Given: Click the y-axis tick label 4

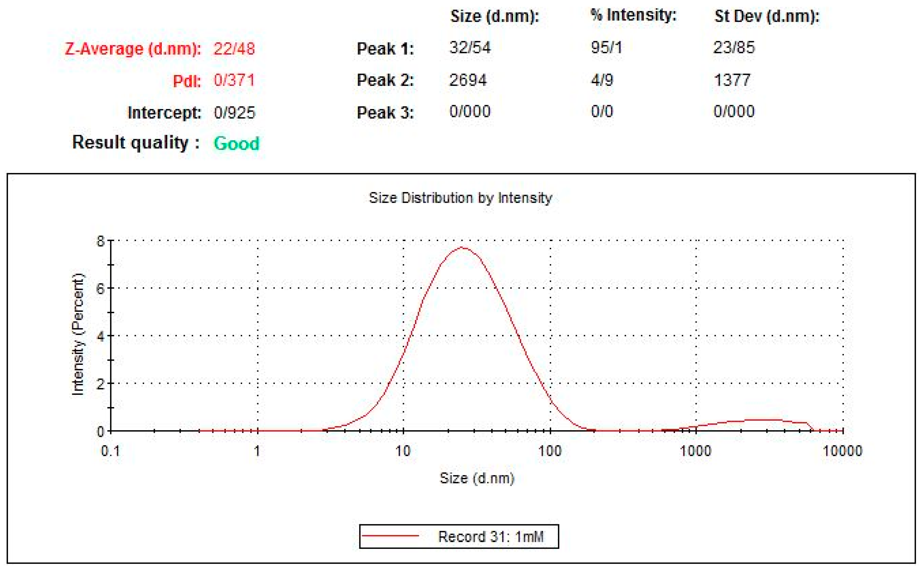Looking at the screenshot, I should pos(100,336).
